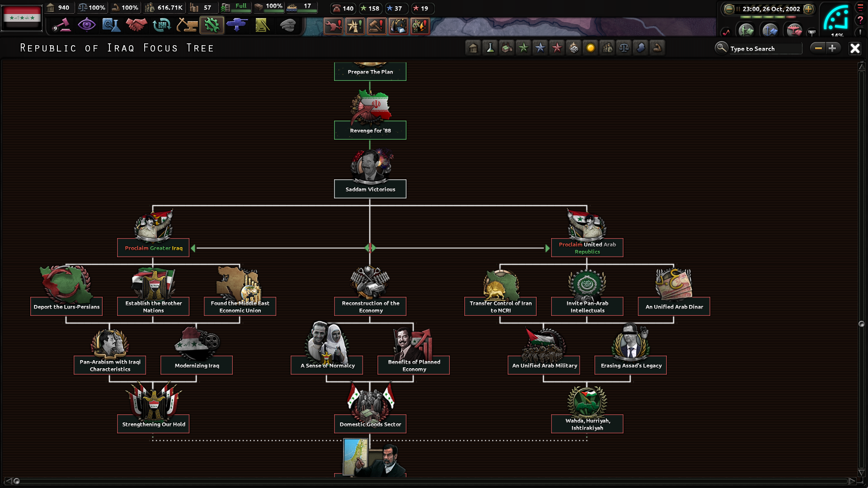Zoom in focus tree with plus button
Screen dimensions: 868x488
point(832,48)
